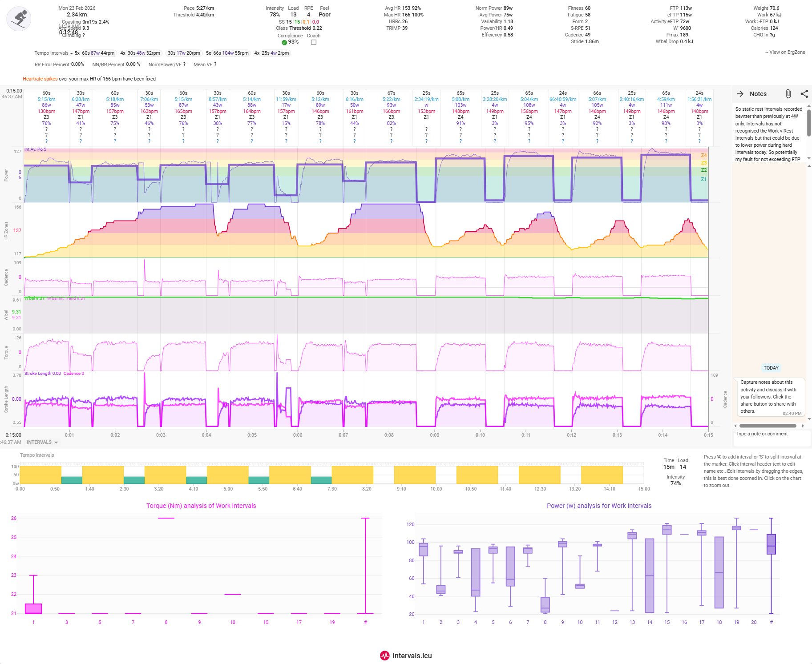The width and height of the screenshot is (812, 664).
Task: Click the down arrow of the note text scrollbar
Action: (x=809, y=158)
